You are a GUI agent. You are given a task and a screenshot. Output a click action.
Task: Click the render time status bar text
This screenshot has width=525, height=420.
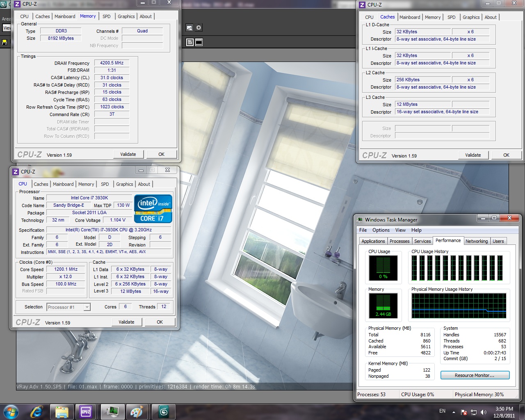pos(224,387)
